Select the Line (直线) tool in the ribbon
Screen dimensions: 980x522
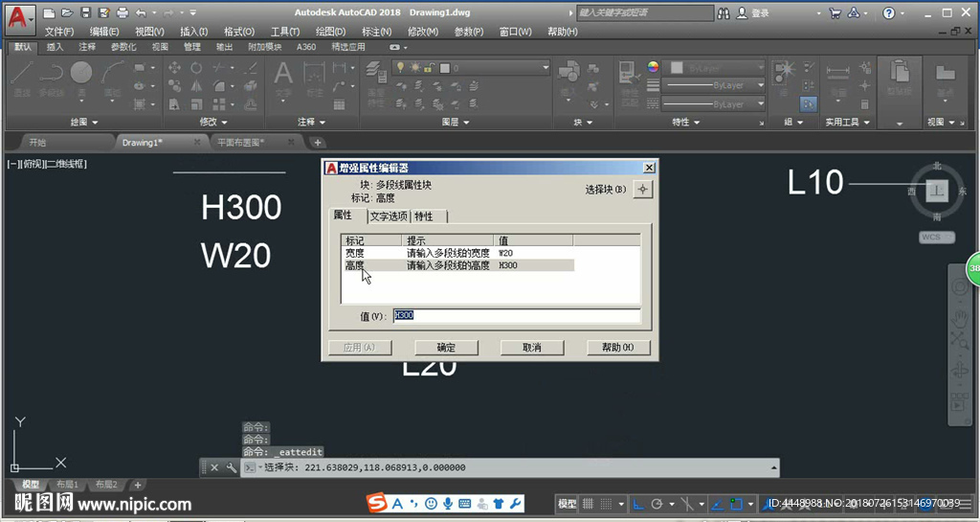(x=22, y=79)
